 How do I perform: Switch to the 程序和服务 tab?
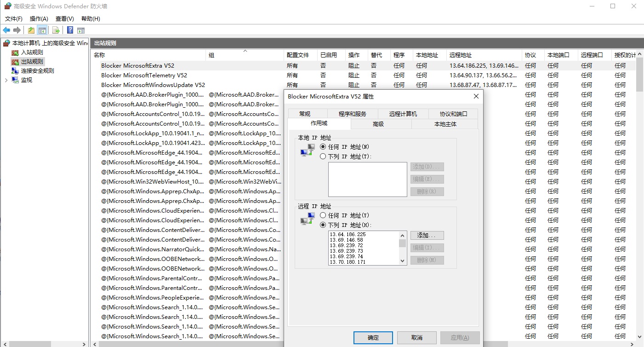point(352,114)
